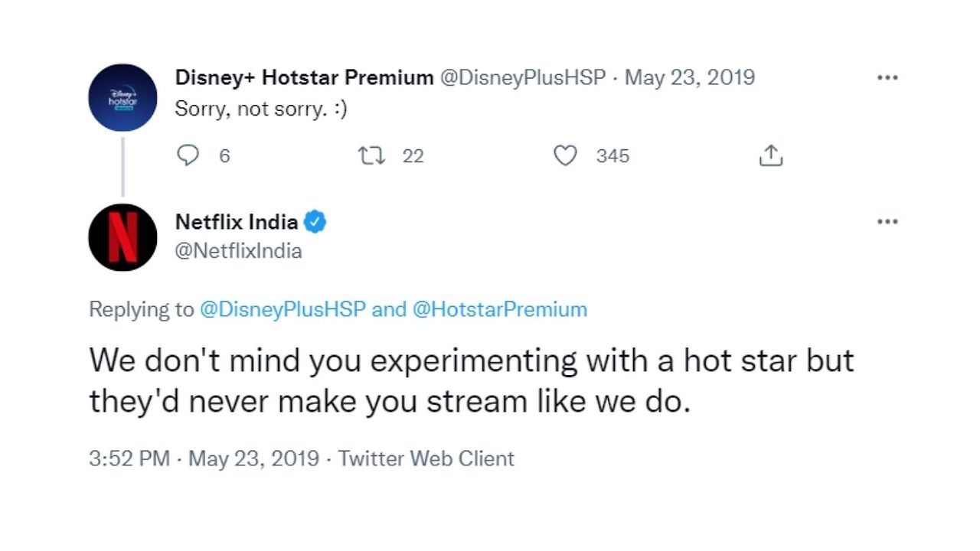Like the Hotstar tweet via heart icon
The width and height of the screenshot is (980, 551).
coord(566,155)
